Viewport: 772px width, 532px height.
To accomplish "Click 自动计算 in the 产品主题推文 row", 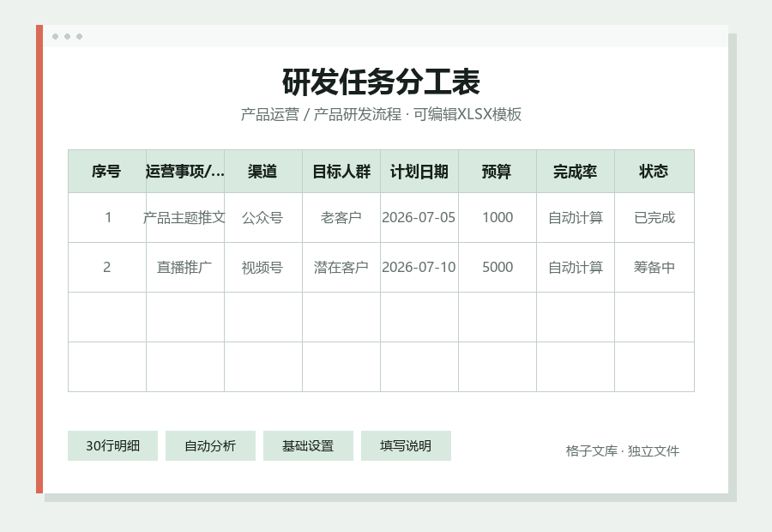I will coord(576,217).
